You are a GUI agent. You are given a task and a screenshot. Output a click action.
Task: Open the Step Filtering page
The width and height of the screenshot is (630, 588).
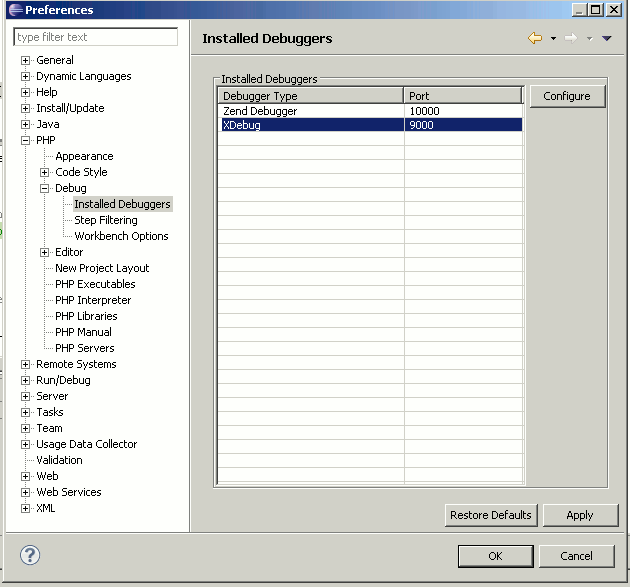pyautogui.click(x=106, y=220)
